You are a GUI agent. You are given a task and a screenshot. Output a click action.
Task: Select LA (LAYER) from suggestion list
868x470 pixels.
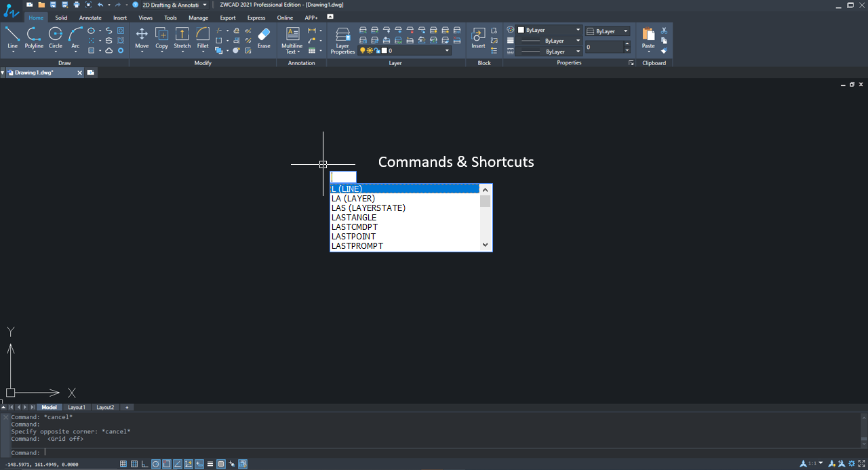pos(353,199)
